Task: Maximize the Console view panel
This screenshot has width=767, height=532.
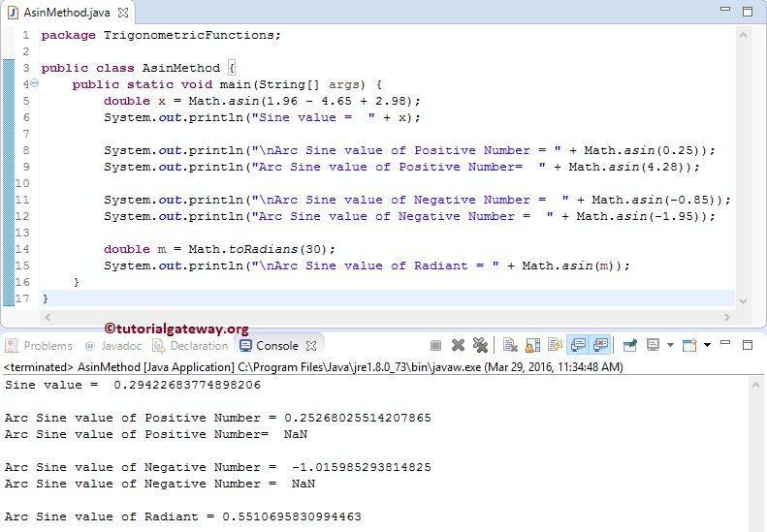Action: (748, 345)
